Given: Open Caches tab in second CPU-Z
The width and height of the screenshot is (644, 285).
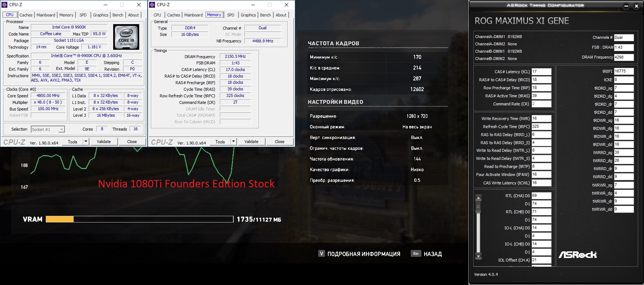Looking at the screenshot, I should coord(174,15).
